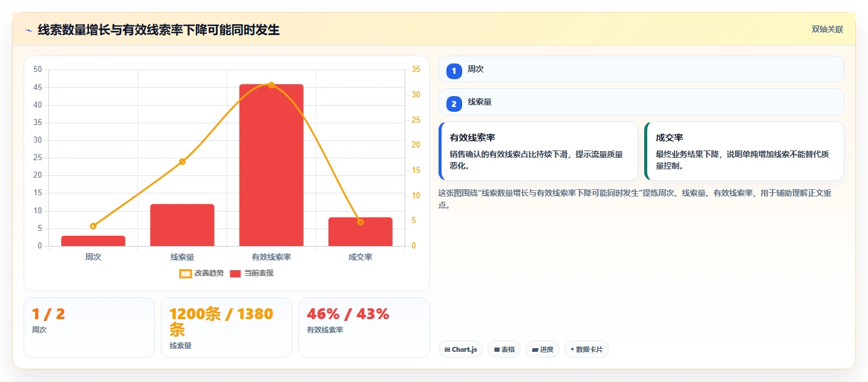The width and height of the screenshot is (868, 382).
Task: Click the Chart.js tag chip
Action: click(460, 349)
